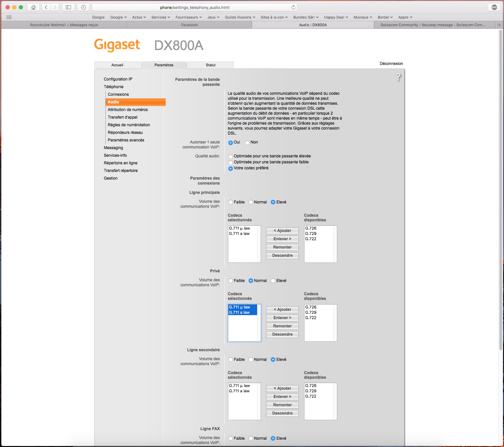Click the Home icon in Safari toolbar
Viewport: 504px width, 447px height.
click(33, 7)
